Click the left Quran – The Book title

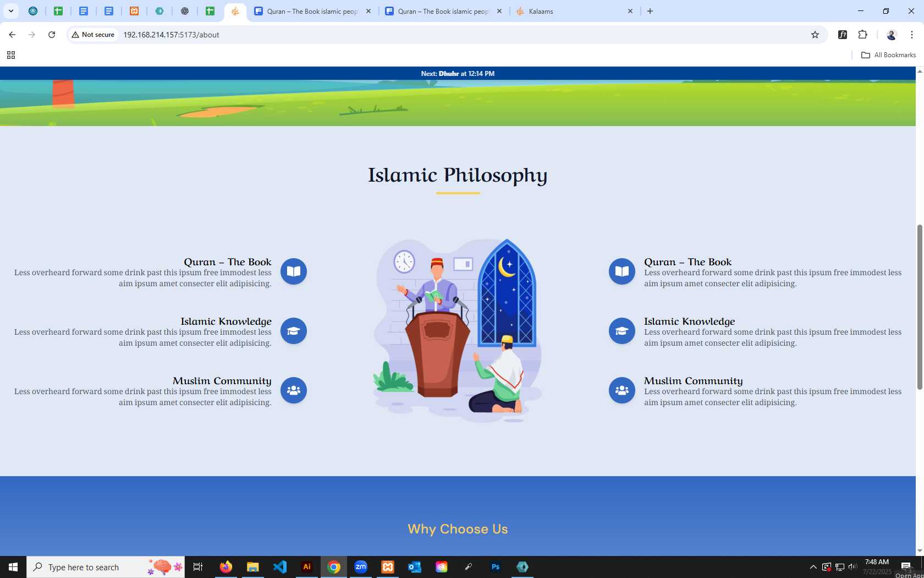(228, 262)
